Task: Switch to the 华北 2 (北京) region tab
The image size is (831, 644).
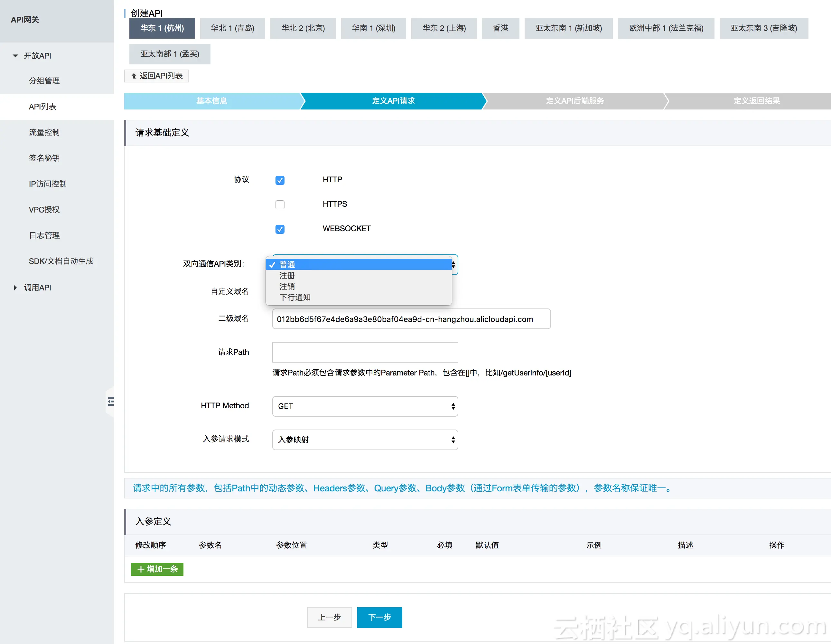Action: pos(303,28)
